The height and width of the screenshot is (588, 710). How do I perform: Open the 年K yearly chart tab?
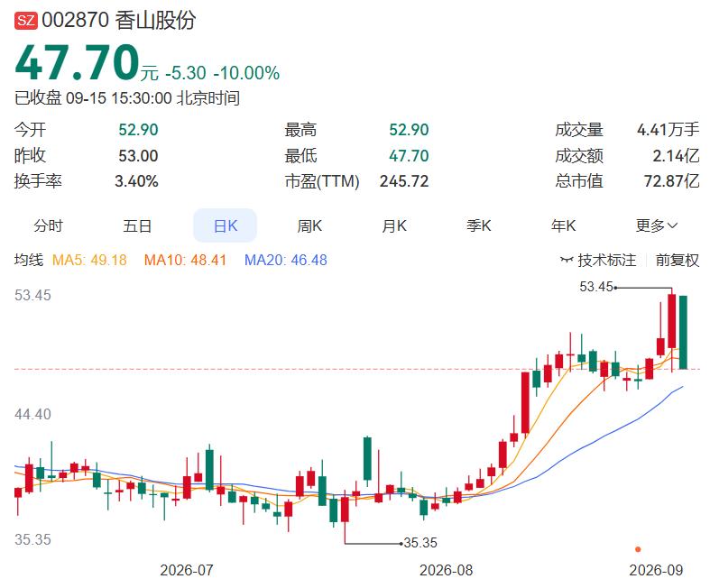point(563,225)
